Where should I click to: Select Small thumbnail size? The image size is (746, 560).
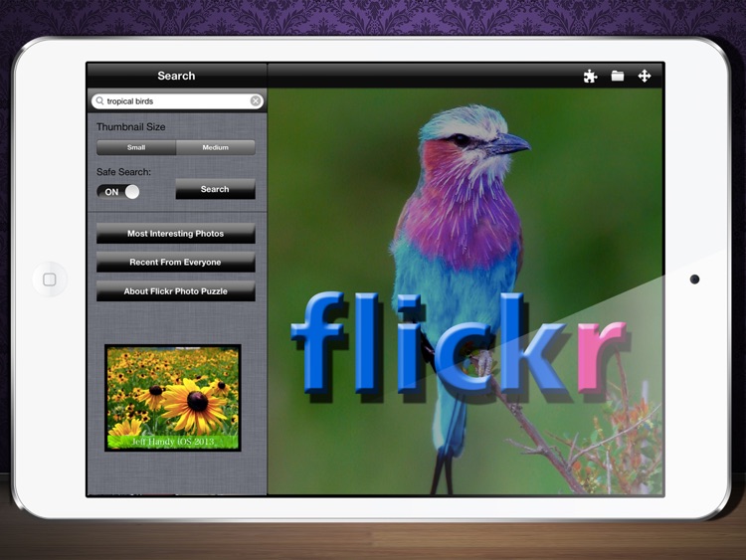[136, 147]
